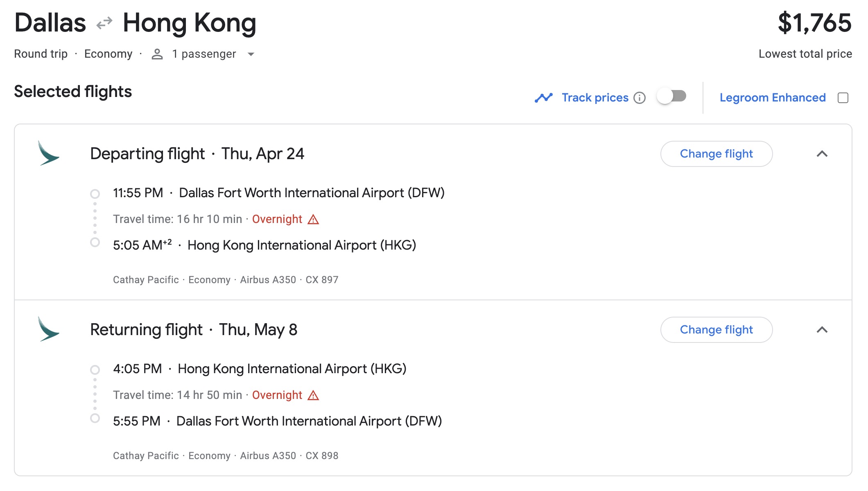Click the passenger person icon
Viewport: 868px width, 491px height.
[x=157, y=54]
